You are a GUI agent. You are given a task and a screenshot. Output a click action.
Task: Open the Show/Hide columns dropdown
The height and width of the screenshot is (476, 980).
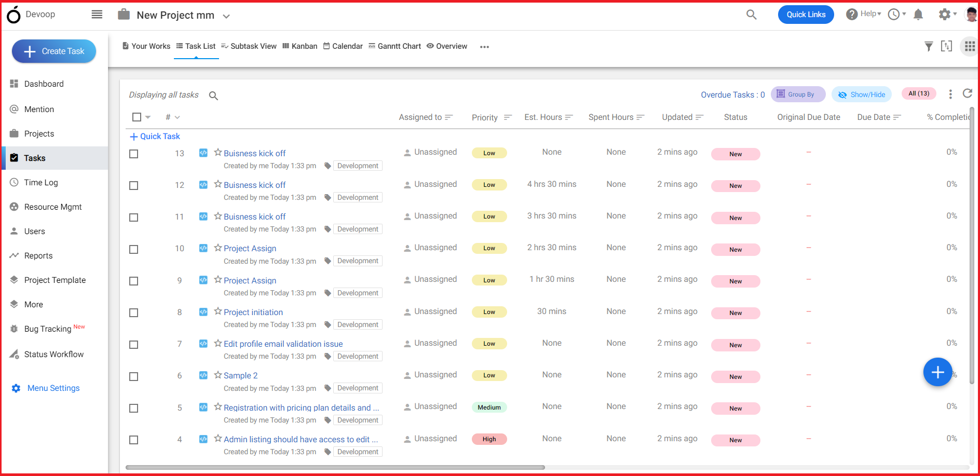(862, 94)
